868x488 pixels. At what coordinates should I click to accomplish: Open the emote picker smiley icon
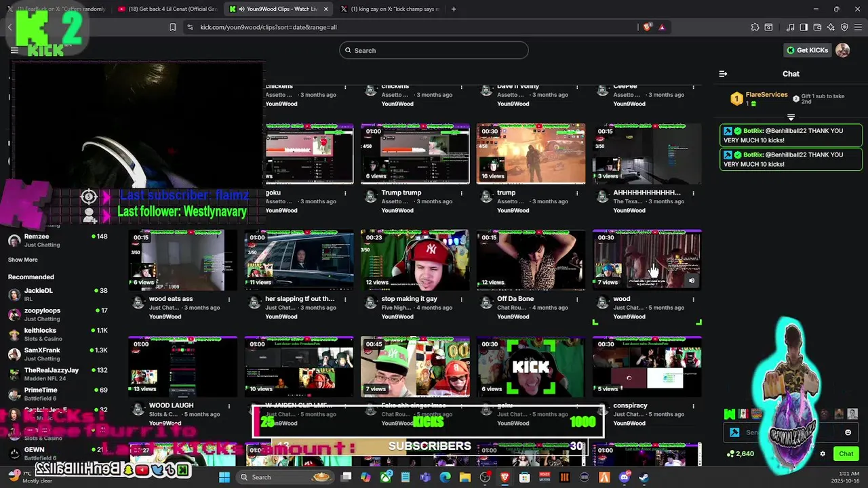[848, 432]
